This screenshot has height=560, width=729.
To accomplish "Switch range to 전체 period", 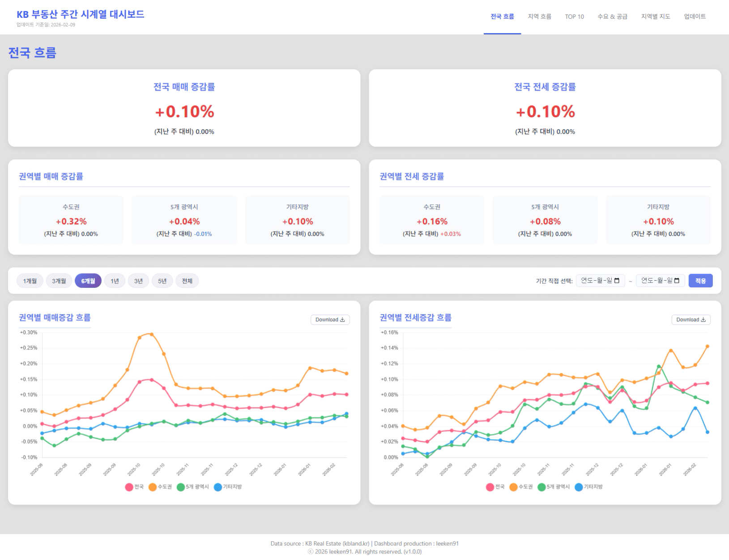I will coord(187,281).
